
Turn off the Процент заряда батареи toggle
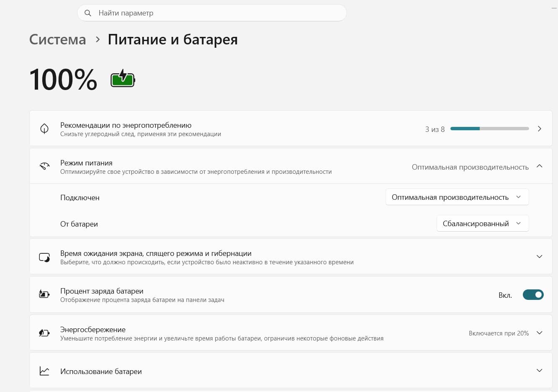533,295
